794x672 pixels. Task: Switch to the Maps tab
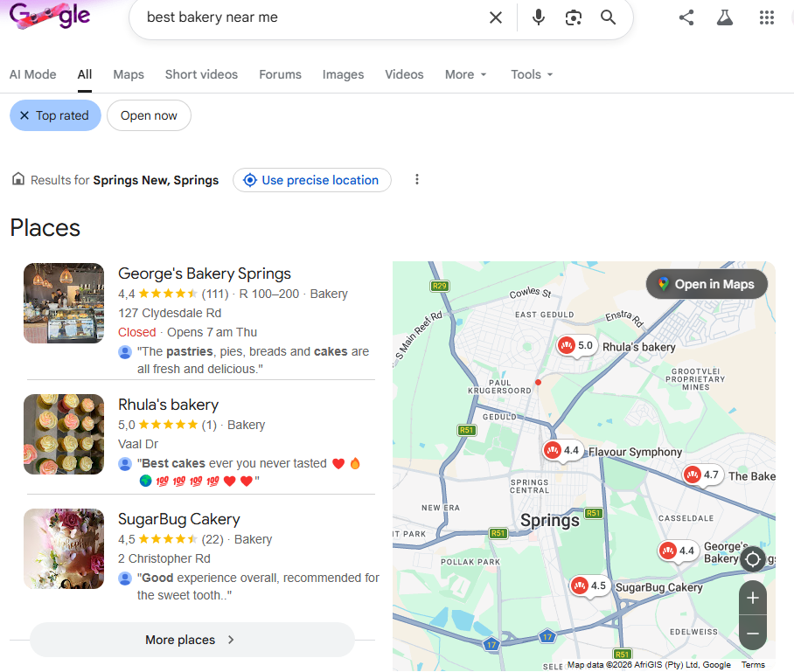[129, 74]
